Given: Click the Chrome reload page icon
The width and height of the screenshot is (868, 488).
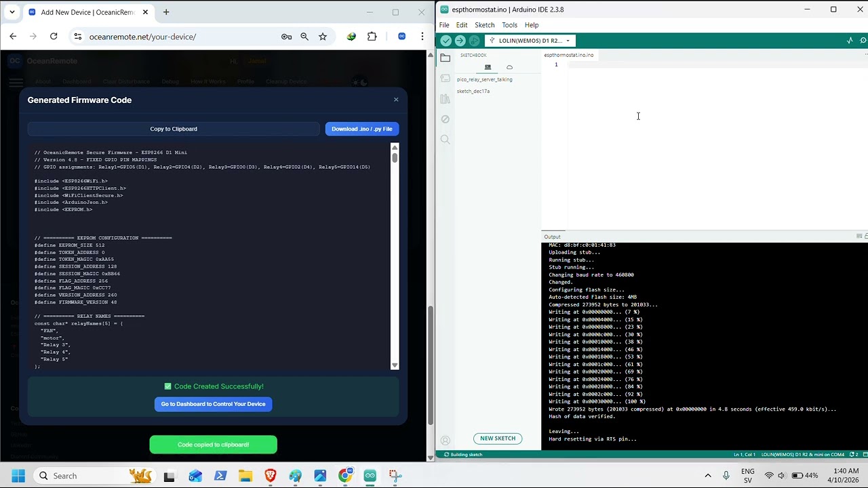Looking at the screenshot, I should coord(54,37).
